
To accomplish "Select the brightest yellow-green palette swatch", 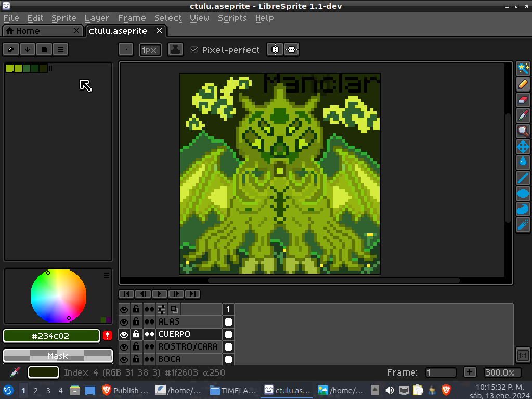I will click(10, 68).
